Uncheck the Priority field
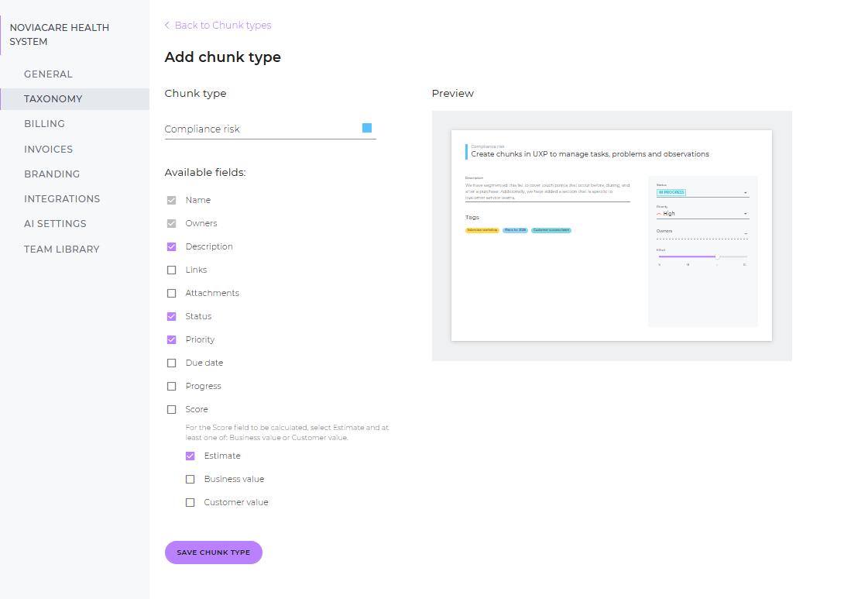868x599 pixels. [x=172, y=339]
